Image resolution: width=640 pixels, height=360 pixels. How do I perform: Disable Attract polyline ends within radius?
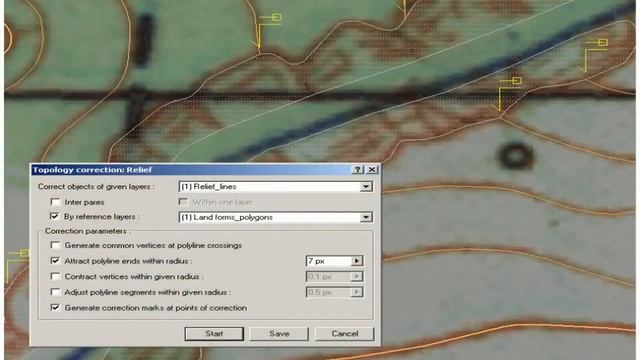(55, 261)
